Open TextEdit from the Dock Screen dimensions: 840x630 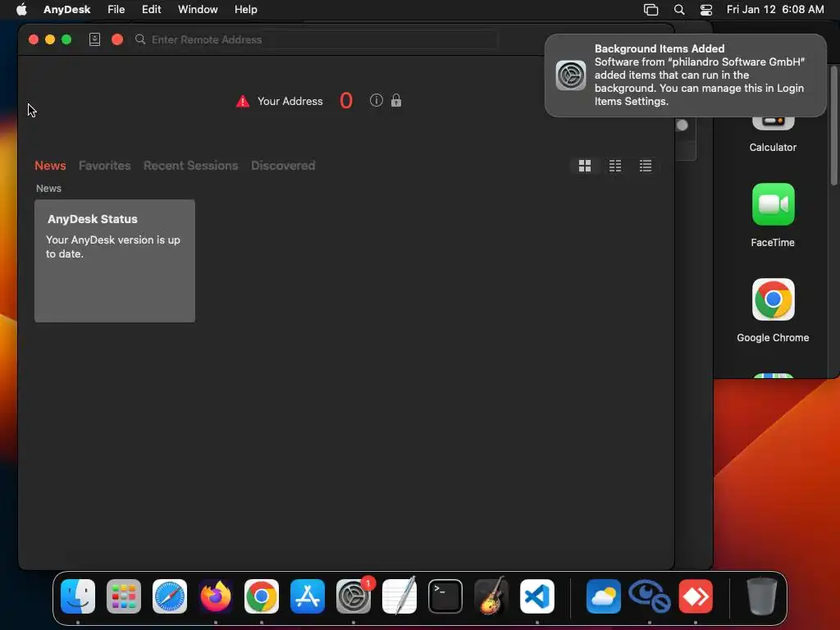(399, 596)
